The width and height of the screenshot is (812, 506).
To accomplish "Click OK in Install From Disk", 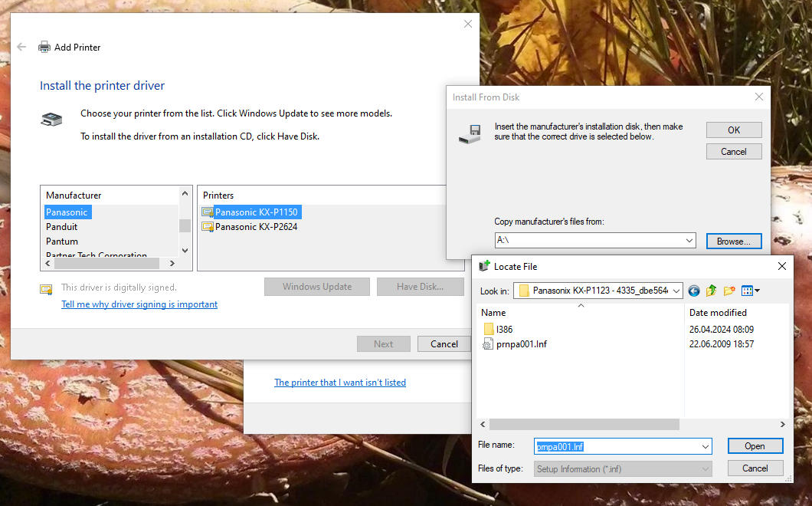I will point(734,130).
